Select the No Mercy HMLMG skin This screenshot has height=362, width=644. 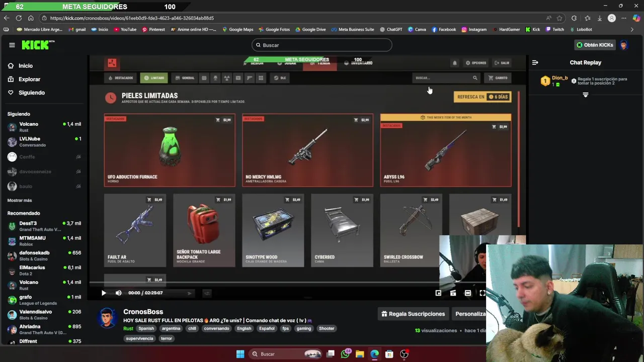(308, 150)
